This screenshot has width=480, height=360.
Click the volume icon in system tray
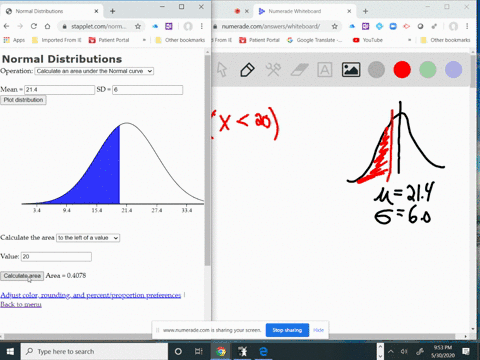(404, 351)
